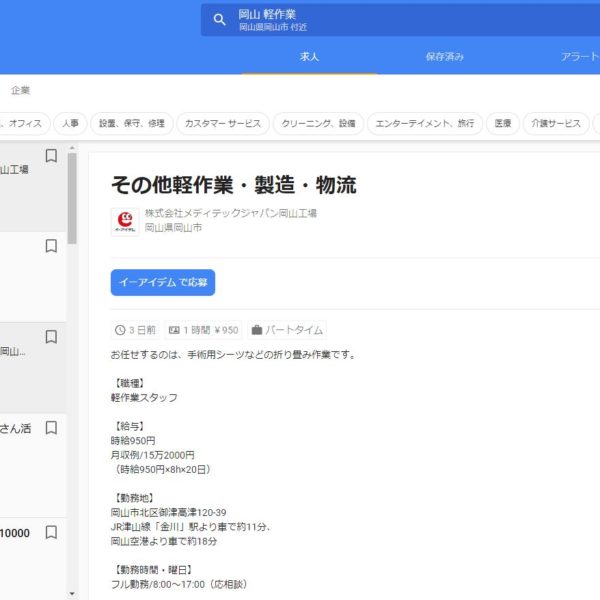Screen dimensions: 600x600
Task: Open the 企業 filter label
Action: coord(20,90)
